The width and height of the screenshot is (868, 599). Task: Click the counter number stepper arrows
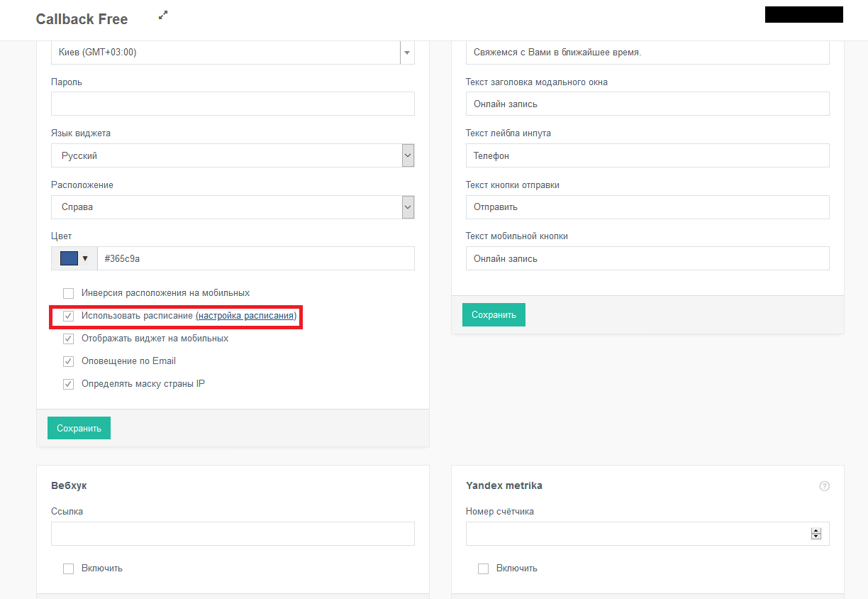click(816, 534)
